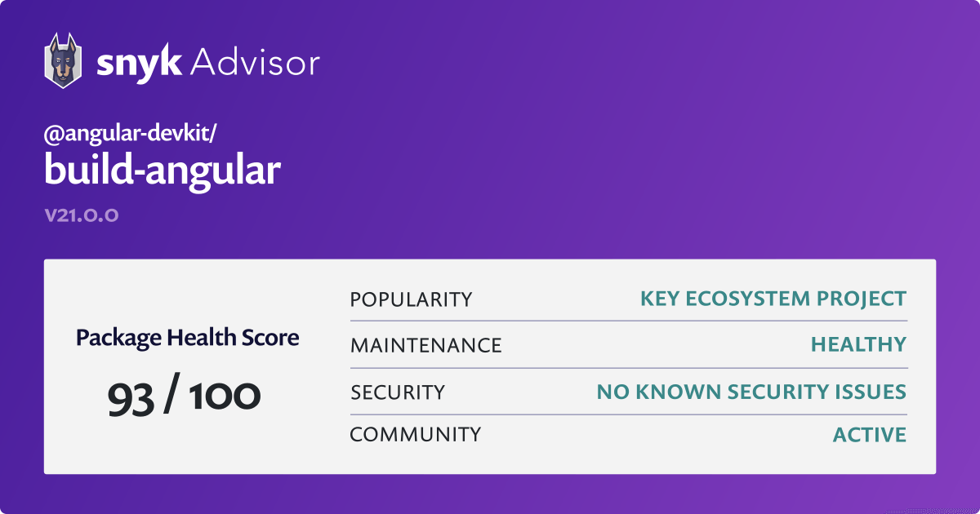Screen dimensions: 980x514
Task: Open the build-angular package title
Action: click(163, 171)
